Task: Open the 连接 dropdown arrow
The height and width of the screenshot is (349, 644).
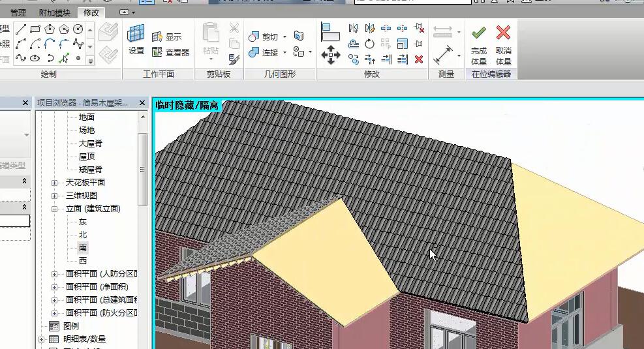Action: point(284,53)
